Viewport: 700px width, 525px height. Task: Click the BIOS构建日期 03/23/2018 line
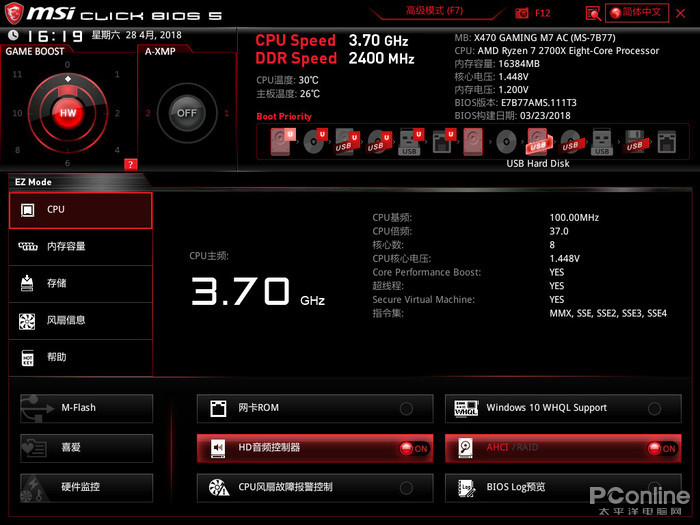[512, 116]
